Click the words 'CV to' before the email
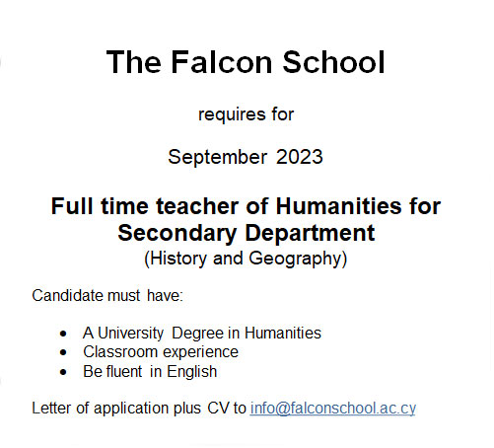494x448 pixels. [227, 409]
